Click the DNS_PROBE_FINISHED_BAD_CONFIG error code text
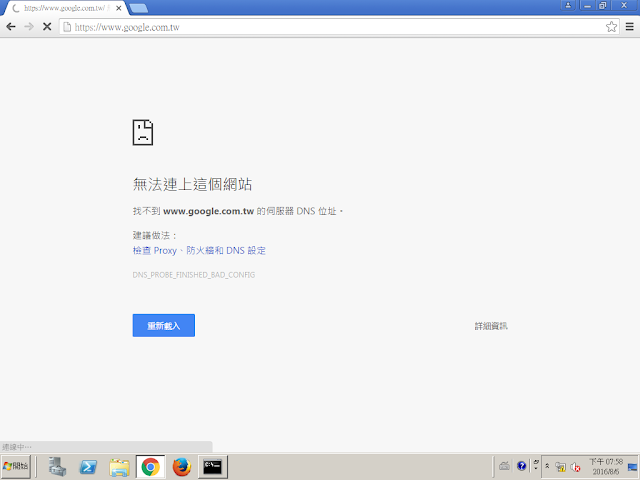 pos(194,275)
